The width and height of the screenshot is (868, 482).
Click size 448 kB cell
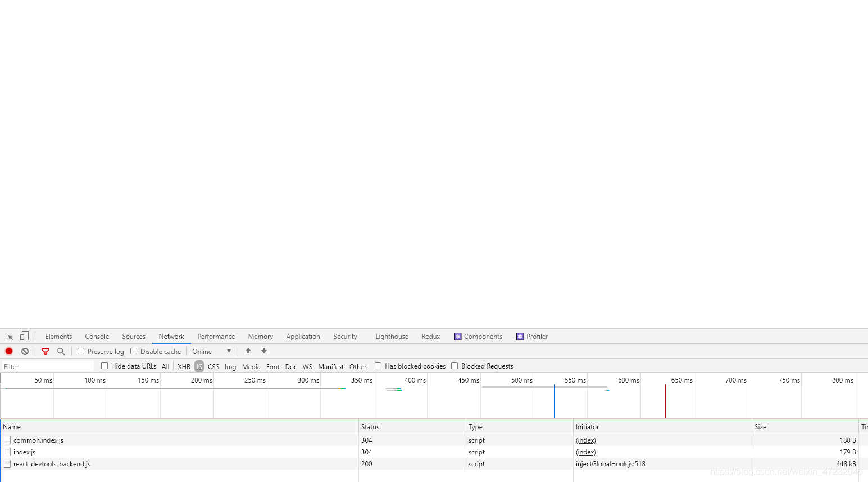(846, 464)
